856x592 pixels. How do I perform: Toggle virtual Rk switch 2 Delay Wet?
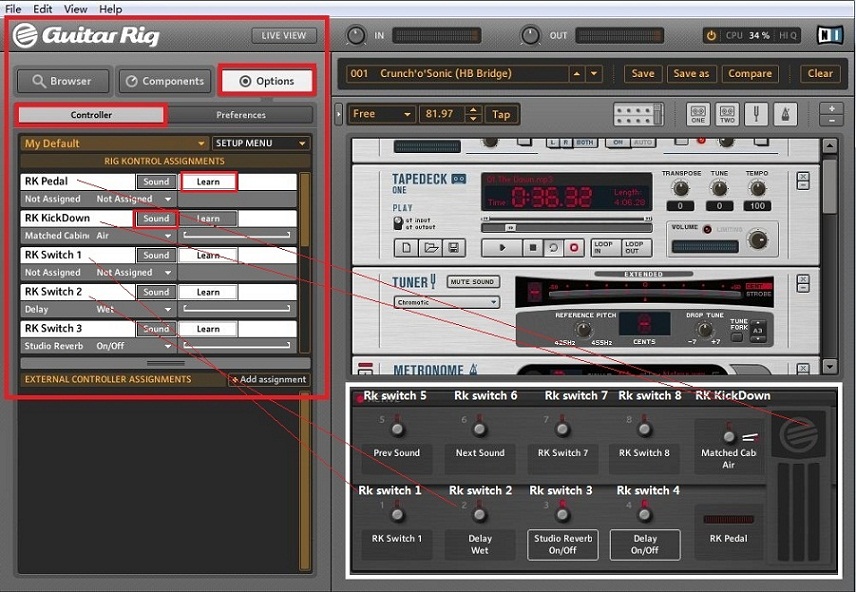pos(479,514)
